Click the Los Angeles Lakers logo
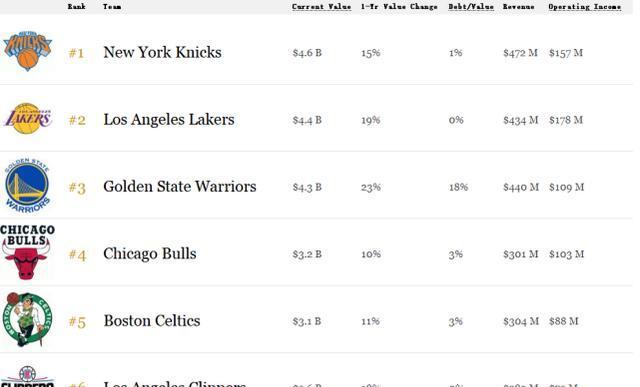 (28, 118)
